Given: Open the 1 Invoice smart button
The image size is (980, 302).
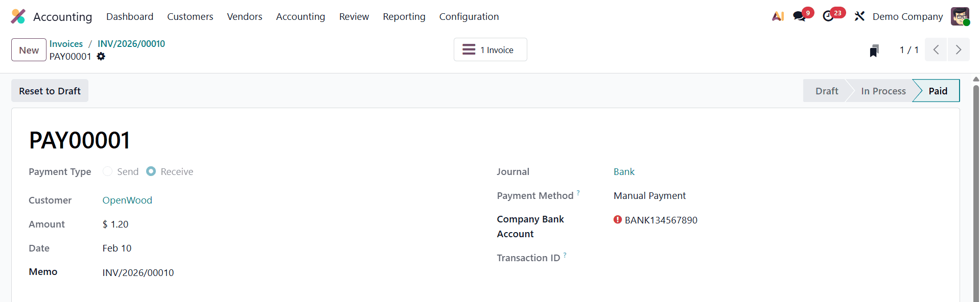Looking at the screenshot, I should point(489,49).
